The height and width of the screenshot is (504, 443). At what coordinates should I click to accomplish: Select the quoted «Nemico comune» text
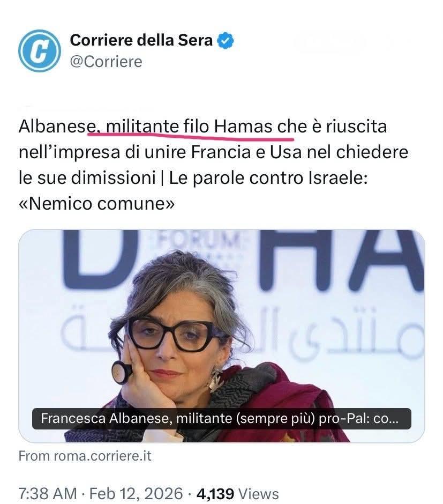[x=96, y=203]
